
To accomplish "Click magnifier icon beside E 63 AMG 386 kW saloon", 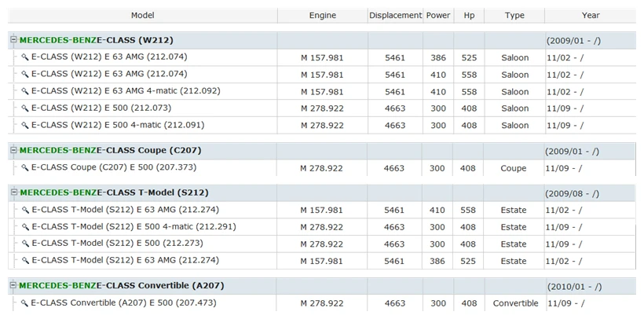I will (x=25, y=57).
